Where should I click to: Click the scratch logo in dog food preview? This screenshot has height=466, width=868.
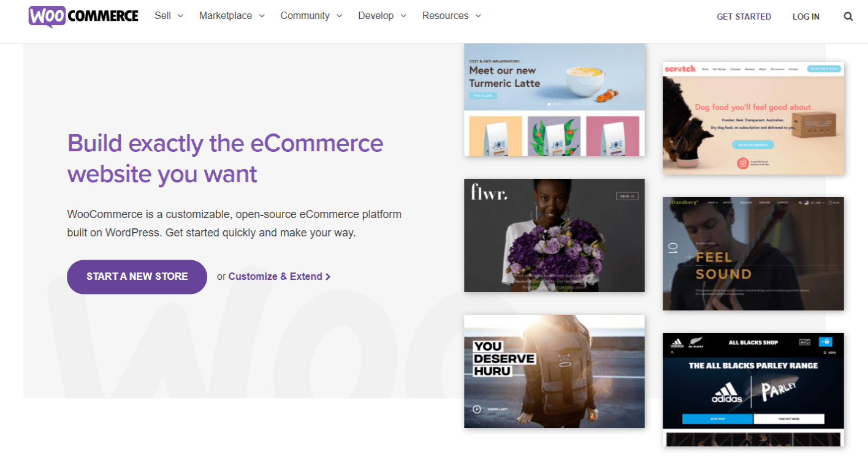pyautogui.click(x=680, y=69)
